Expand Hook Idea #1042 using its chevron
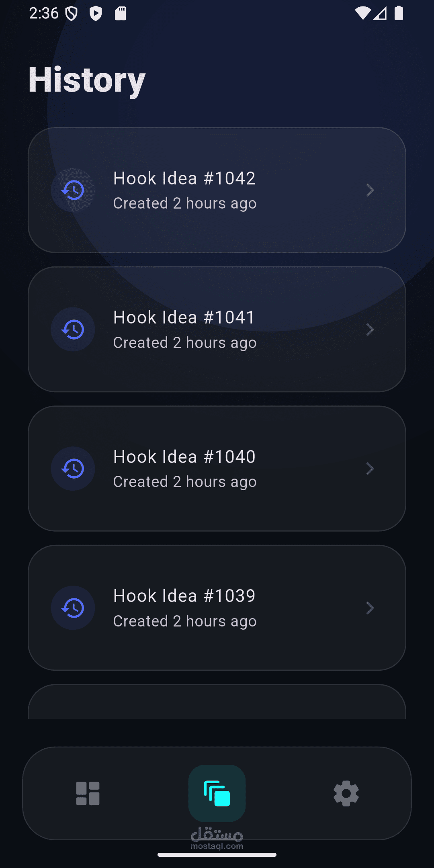434x868 pixels. (x=370, y=190)
